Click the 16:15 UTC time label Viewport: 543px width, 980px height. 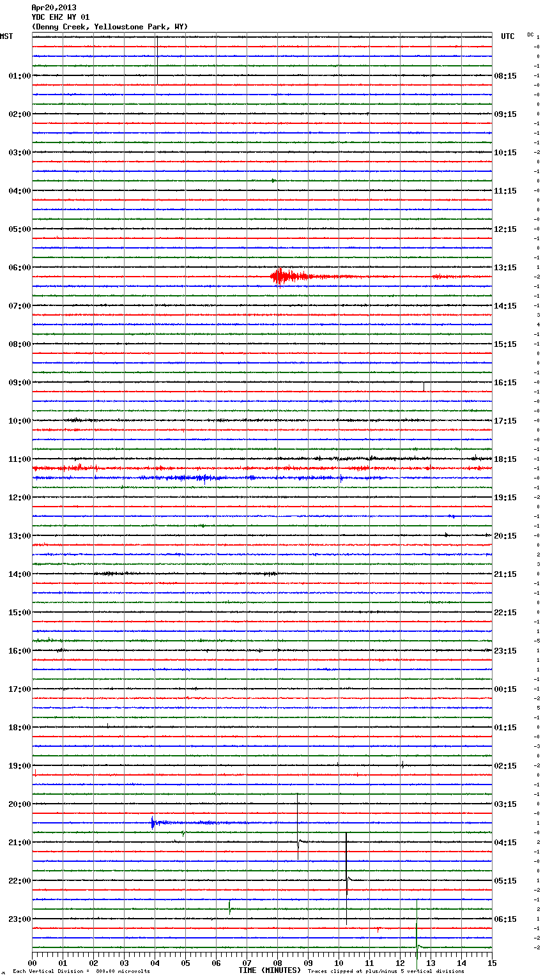coord(505,383)
